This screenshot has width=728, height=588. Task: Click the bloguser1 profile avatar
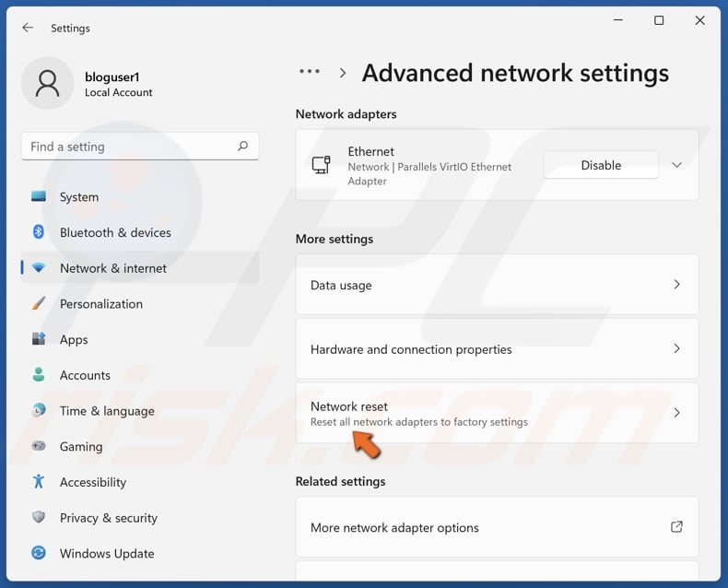coord(47,84)
